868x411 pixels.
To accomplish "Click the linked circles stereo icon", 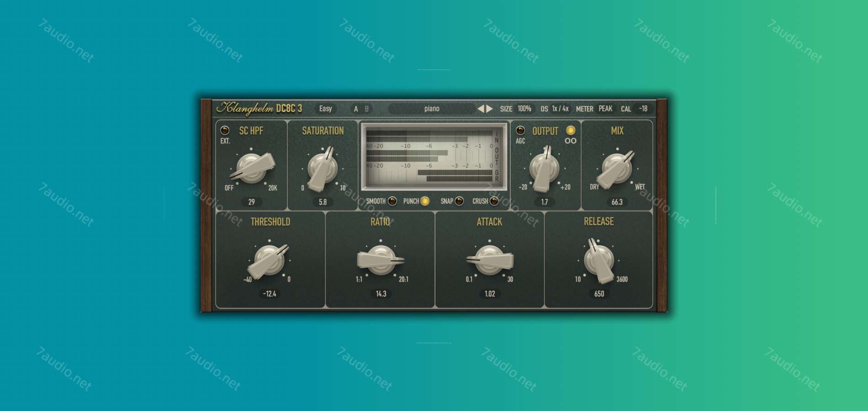I will 571,141.
